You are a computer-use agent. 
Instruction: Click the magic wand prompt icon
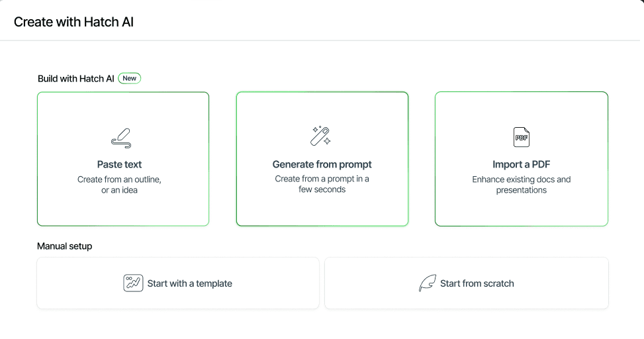321,136
